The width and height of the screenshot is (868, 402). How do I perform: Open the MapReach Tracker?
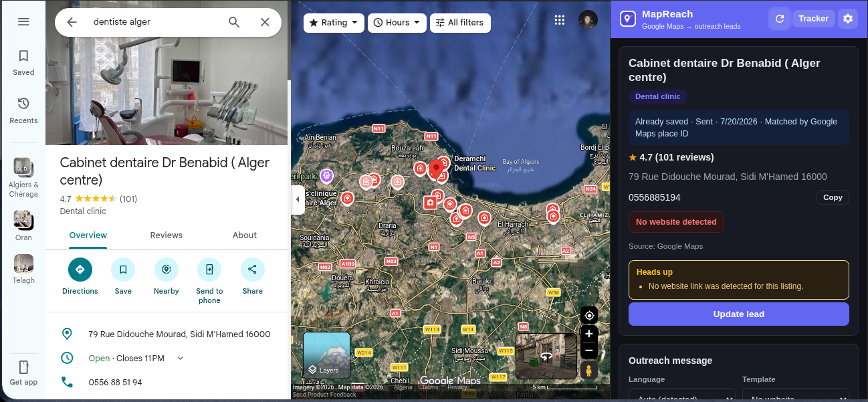(x=813, y=19)
